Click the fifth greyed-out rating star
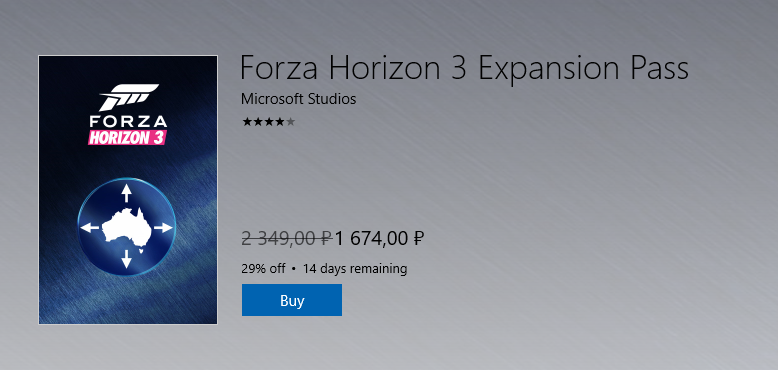Viewport: 778px width, 370px height. coord(291,122)
